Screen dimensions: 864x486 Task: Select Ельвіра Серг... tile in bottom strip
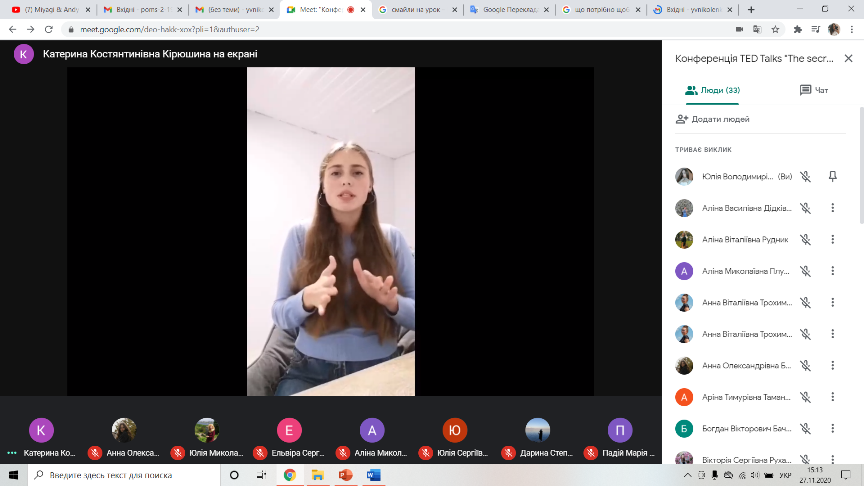289,439
